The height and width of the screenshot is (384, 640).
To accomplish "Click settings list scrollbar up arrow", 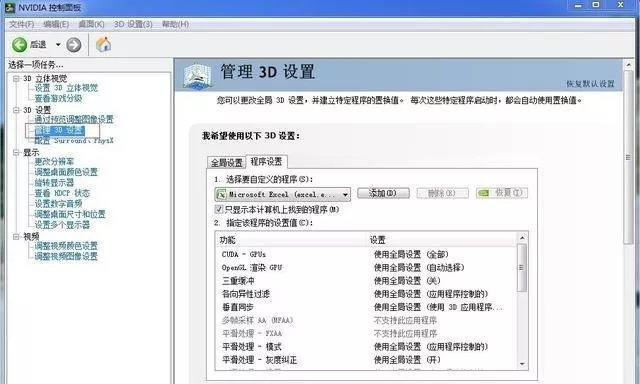I will pos(522,238).
